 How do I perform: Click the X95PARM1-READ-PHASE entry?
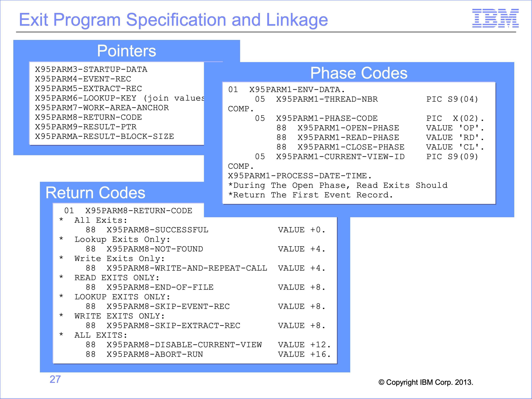[x=348, y=137]
